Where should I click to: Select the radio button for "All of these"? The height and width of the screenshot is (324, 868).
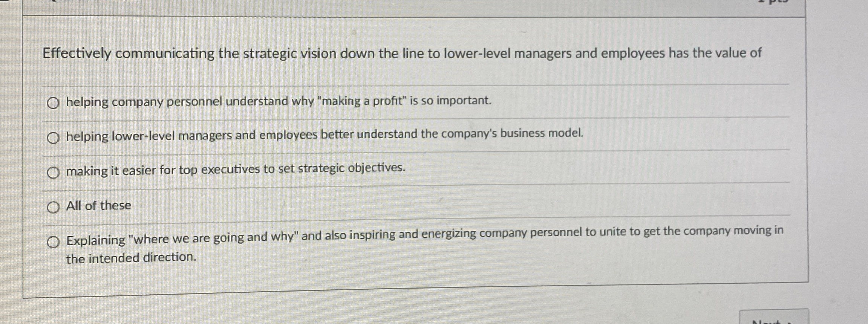tap(53, 206)
